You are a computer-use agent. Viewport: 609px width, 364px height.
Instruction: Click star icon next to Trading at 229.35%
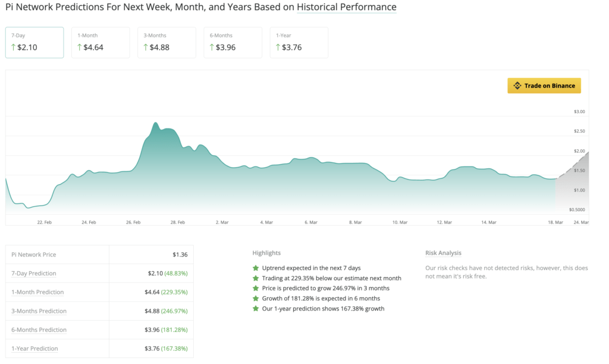(x=256, y=278)
